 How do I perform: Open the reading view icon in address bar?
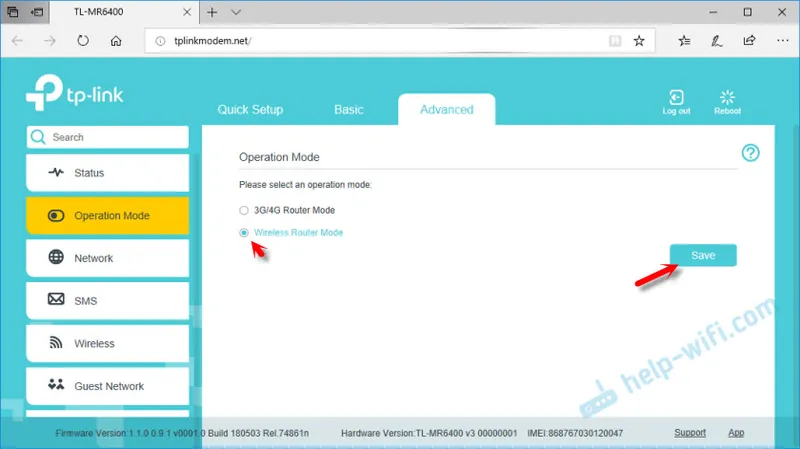(615, 41)
